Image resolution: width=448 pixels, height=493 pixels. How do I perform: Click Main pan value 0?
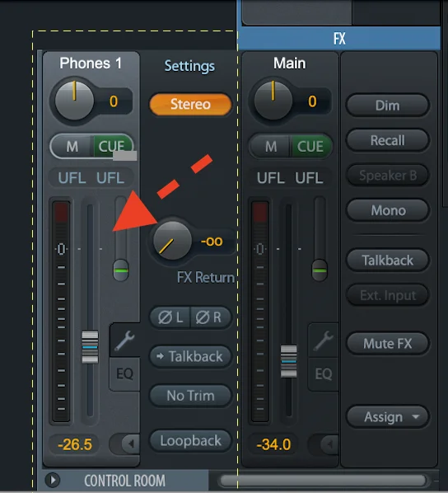tap(312, 101)
